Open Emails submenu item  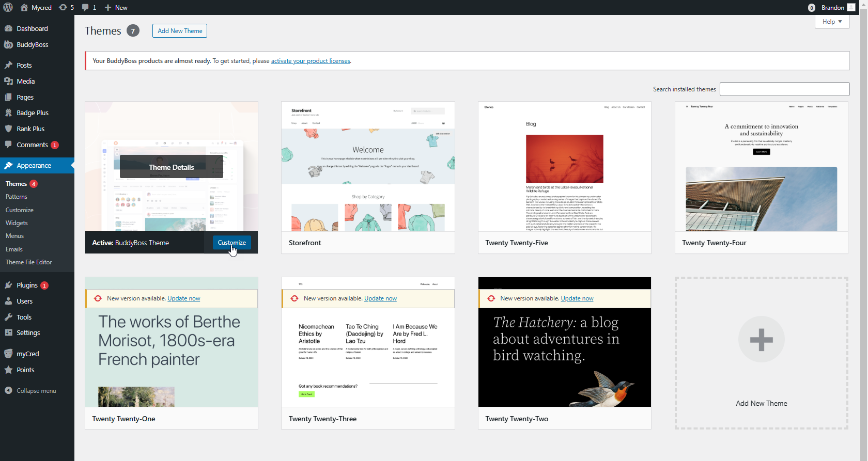tap(14, 249)
